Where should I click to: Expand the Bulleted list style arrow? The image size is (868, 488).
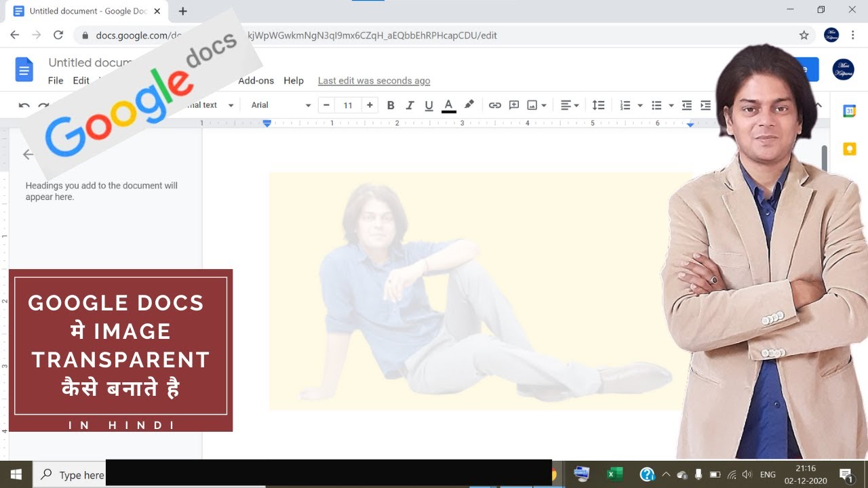pyautogui.click(x=671, y=106)
